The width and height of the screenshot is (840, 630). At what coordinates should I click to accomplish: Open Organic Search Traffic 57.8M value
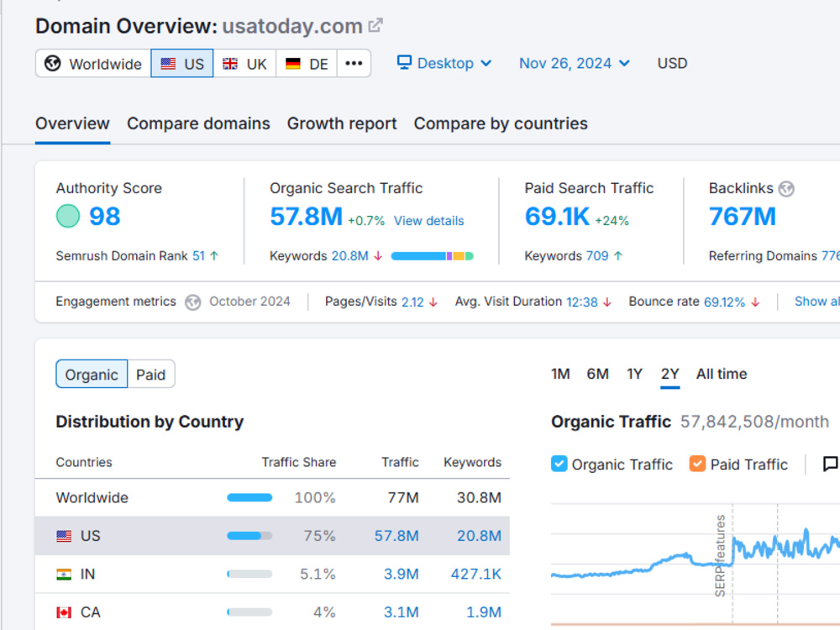coord(306,217)
